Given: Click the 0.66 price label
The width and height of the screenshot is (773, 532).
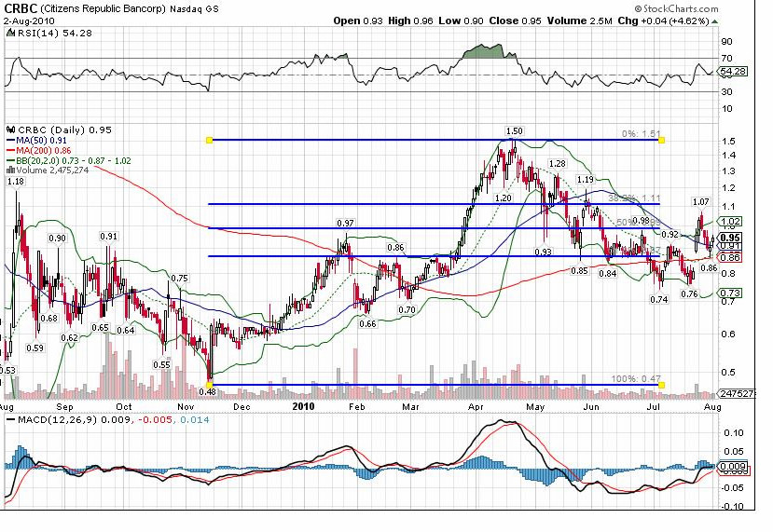Looking at the screenshot, I should point(367,323).
